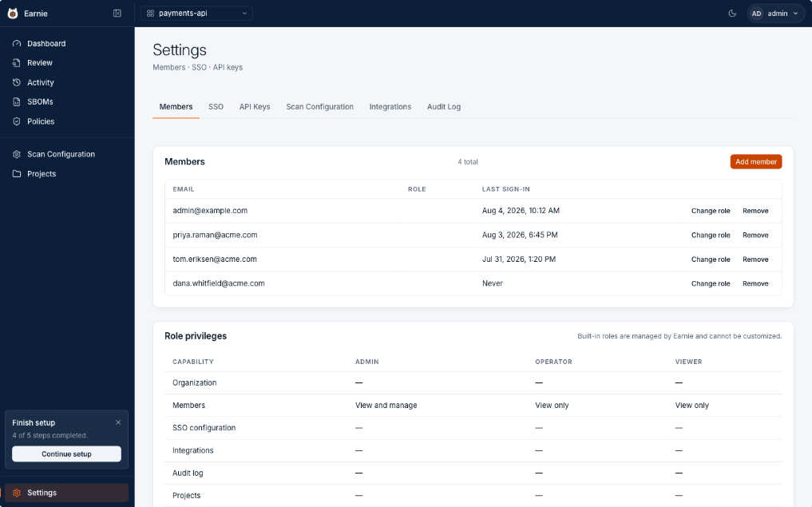Screen dimensions: 812x507
Task: Click the Review icon in sidebar
Action: point(17,62)
